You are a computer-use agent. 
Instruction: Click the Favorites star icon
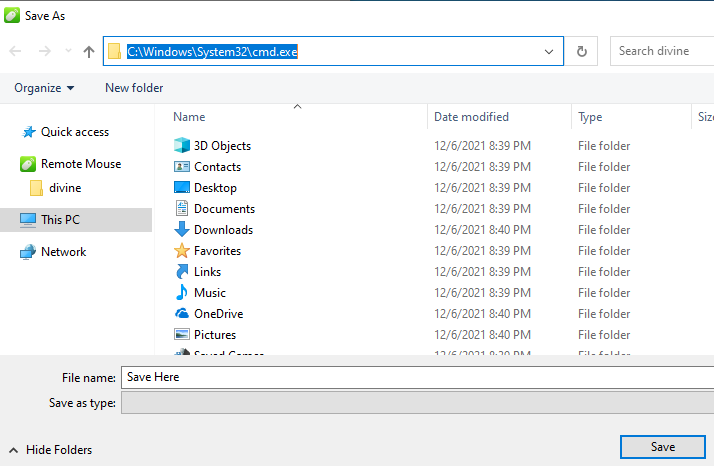click(x=182, y=250)
